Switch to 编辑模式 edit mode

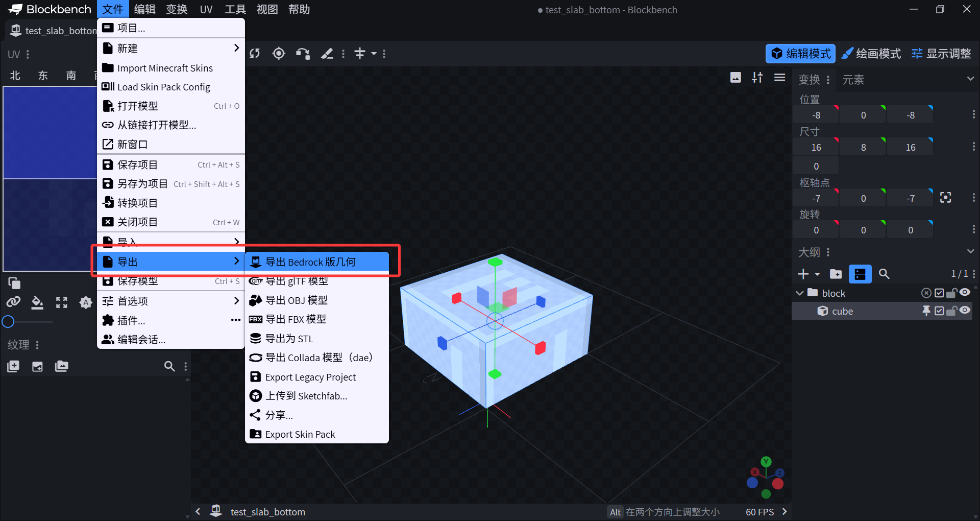coord(800,54)
